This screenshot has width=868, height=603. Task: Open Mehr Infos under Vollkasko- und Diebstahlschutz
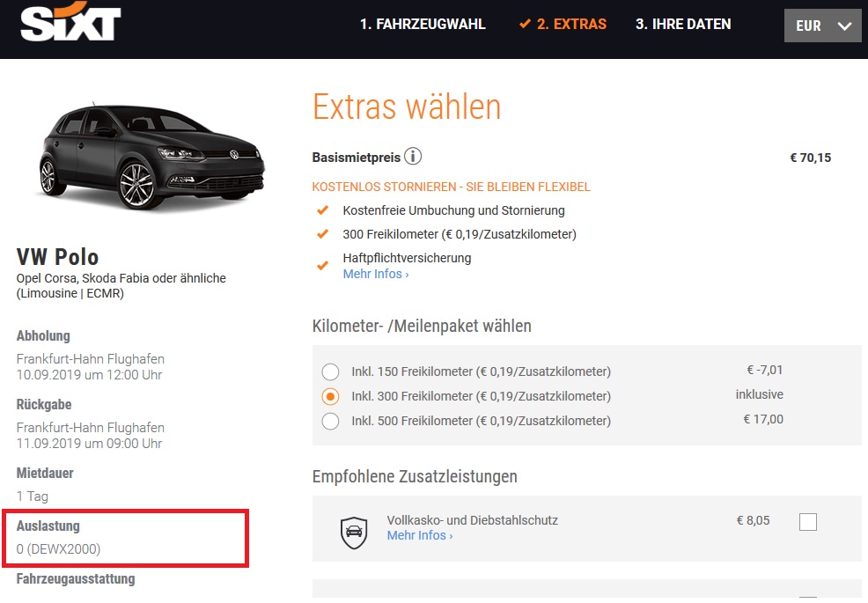pyautogui.click(x=420, y=535)
